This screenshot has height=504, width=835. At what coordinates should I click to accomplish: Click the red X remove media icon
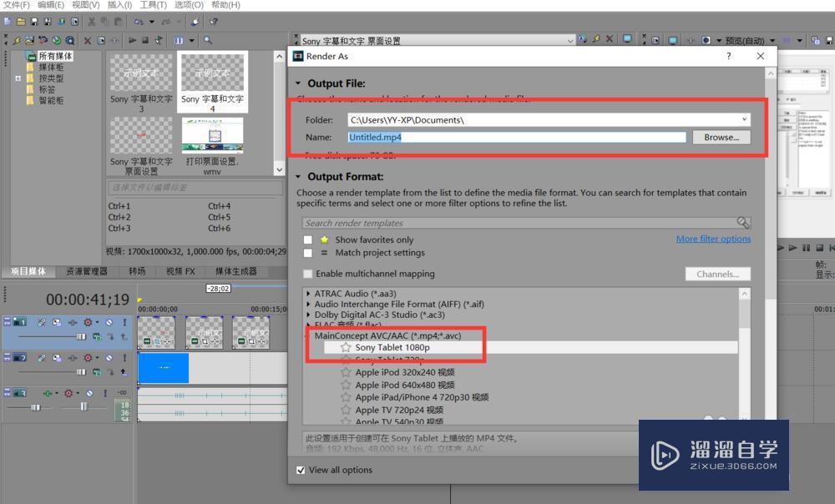[x=88, y=40]
